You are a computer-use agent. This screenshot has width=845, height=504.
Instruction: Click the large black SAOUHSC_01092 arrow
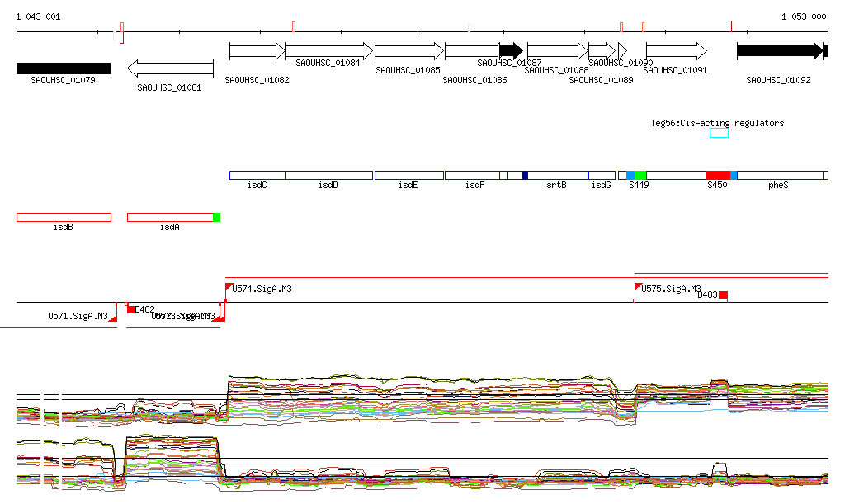click(780, 51)
